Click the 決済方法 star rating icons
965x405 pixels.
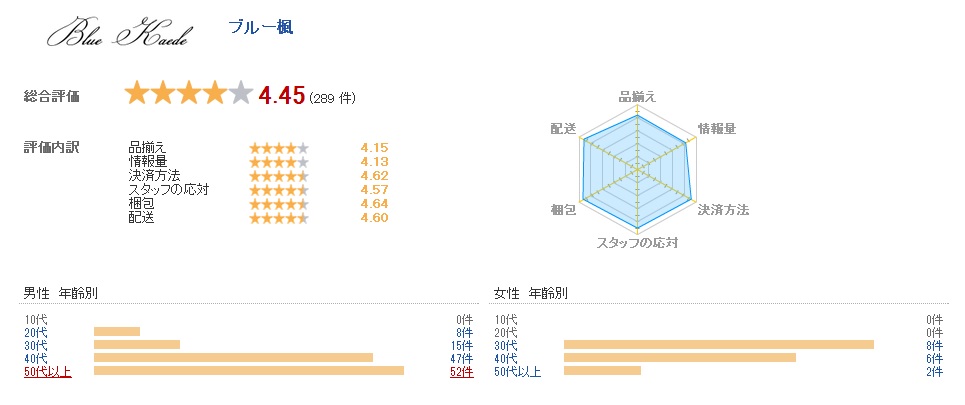[278, 176]
